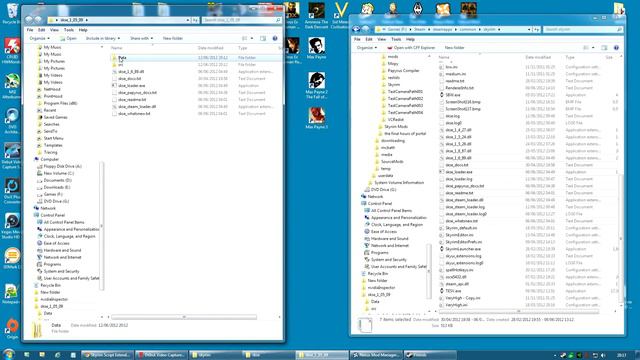Open the File menu in Skyrim window
The image size is (640, 360).
tap(357, 39)
